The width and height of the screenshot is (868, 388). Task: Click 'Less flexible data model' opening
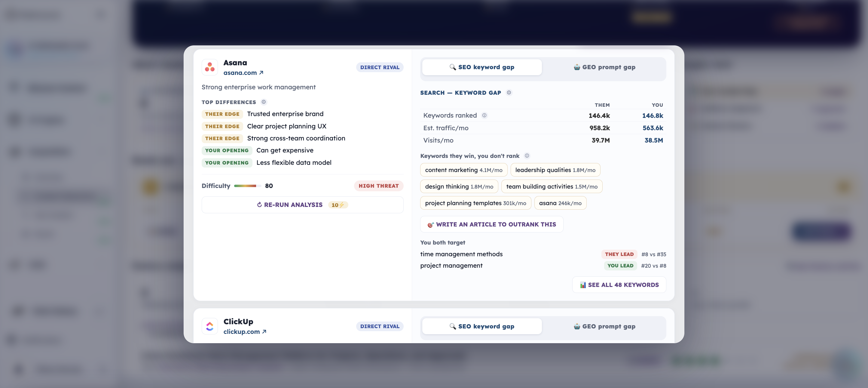(x=293, y=162)
